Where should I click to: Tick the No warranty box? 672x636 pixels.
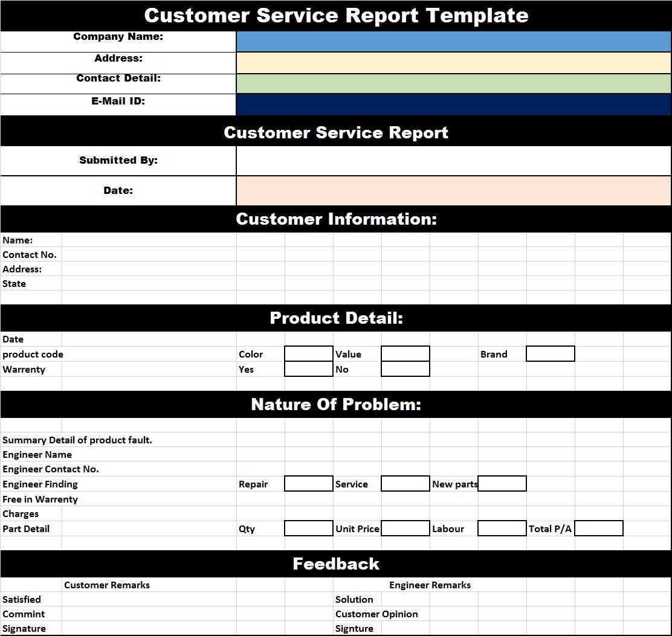point(405,369)
